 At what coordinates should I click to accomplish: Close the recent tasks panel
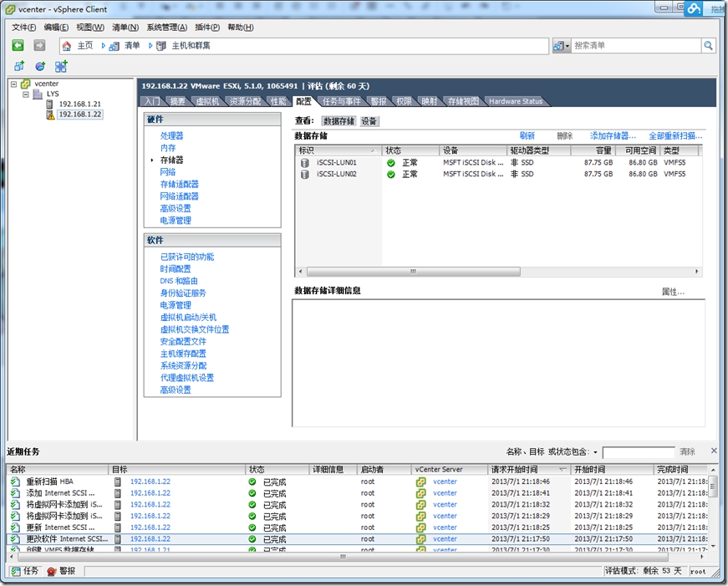[x=714, y=451]
